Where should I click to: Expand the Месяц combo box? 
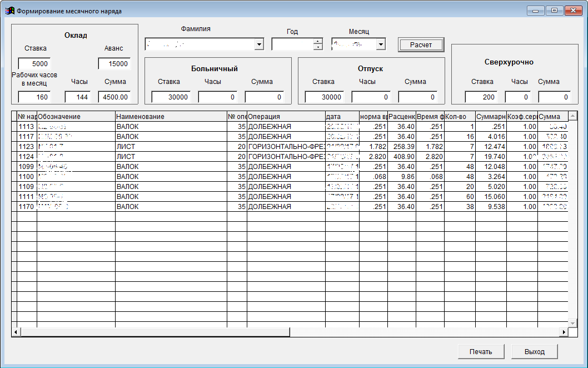coord(381,44)
